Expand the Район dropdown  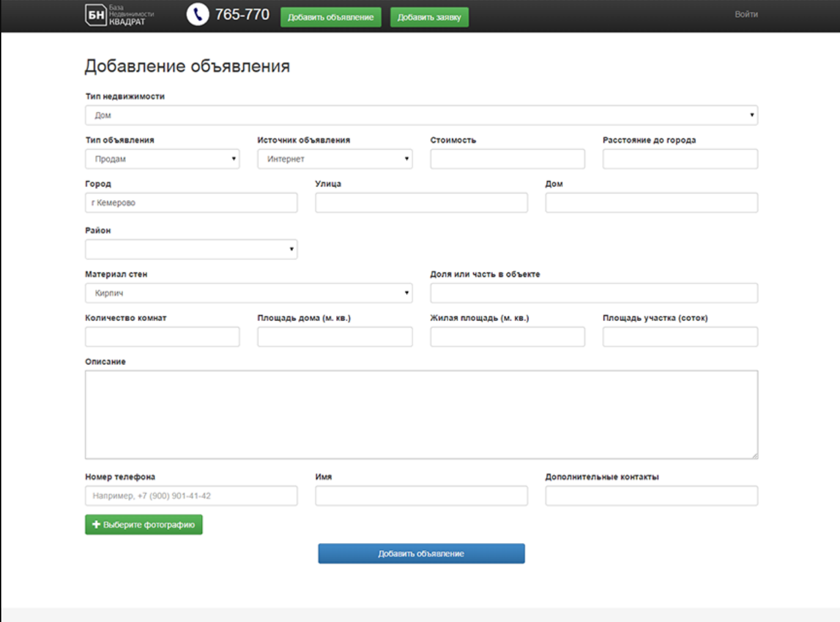pyautogui.click(x=192, y=249)
